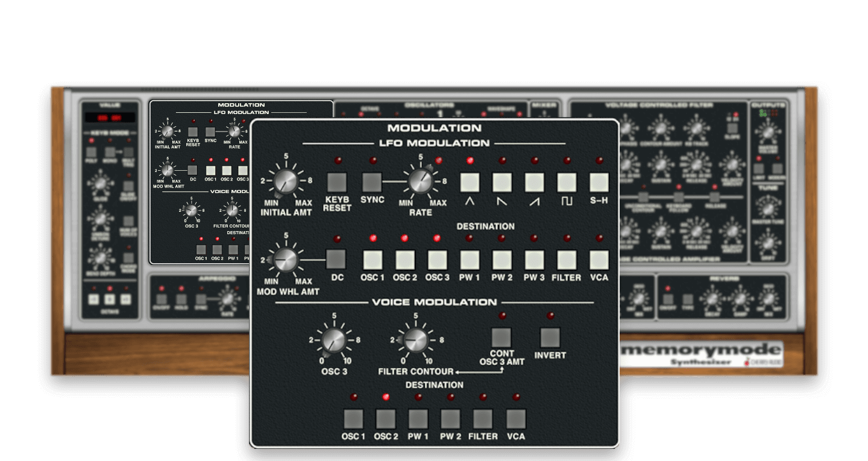Enable LFO destination PW 3

pos(535,259)
